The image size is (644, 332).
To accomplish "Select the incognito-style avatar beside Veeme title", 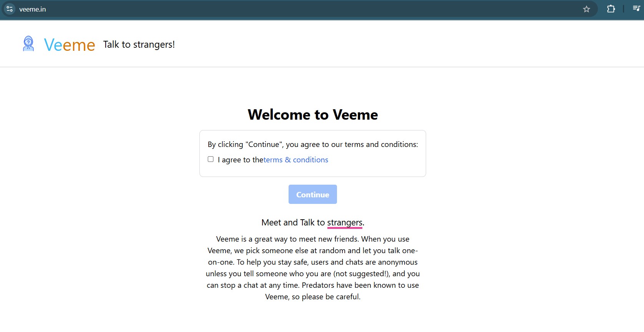I will (x=28, y=43).
